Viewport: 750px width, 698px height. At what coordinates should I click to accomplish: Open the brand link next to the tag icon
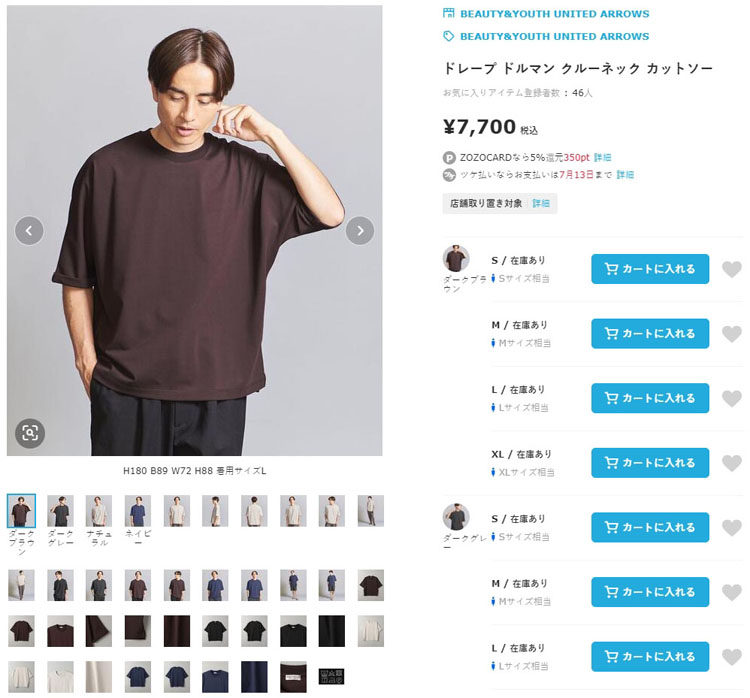tap(554, 36)
